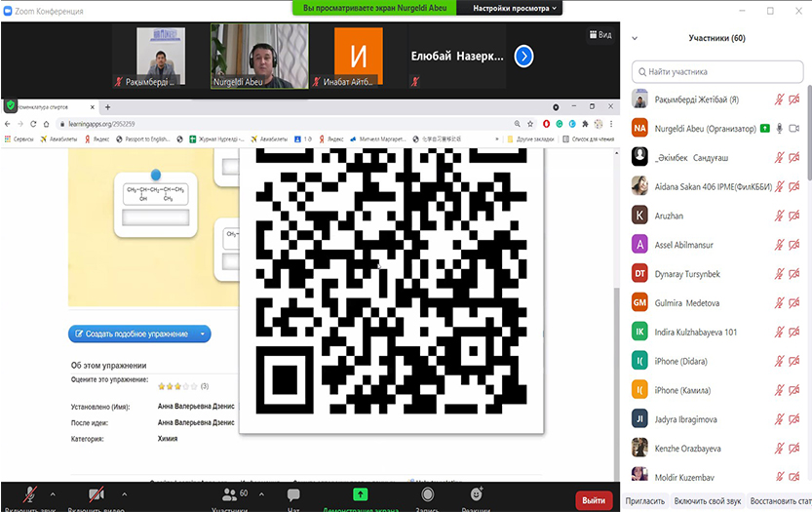This screenshot has height=512, width=812.
Task: Click the red Выйти button
Action: (x=594, y=500)
